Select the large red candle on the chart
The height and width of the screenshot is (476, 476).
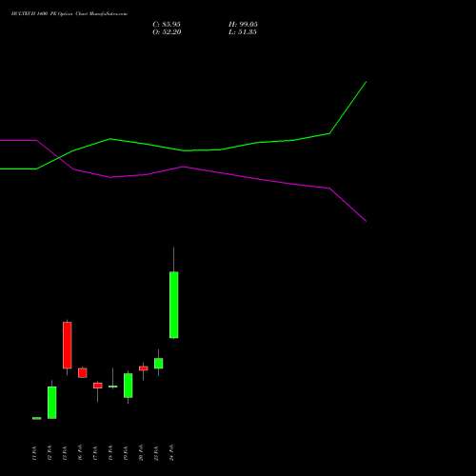[x=68, y=346]
